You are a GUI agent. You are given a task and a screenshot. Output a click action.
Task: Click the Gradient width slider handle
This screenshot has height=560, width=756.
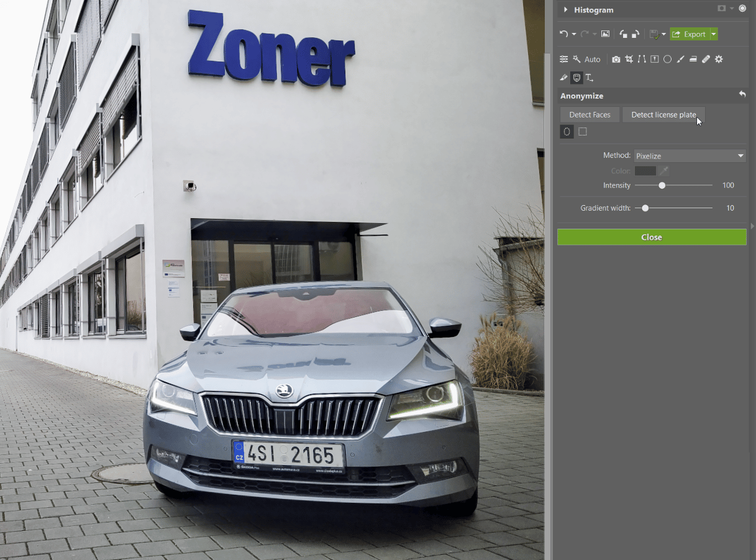tap(645, 208)
